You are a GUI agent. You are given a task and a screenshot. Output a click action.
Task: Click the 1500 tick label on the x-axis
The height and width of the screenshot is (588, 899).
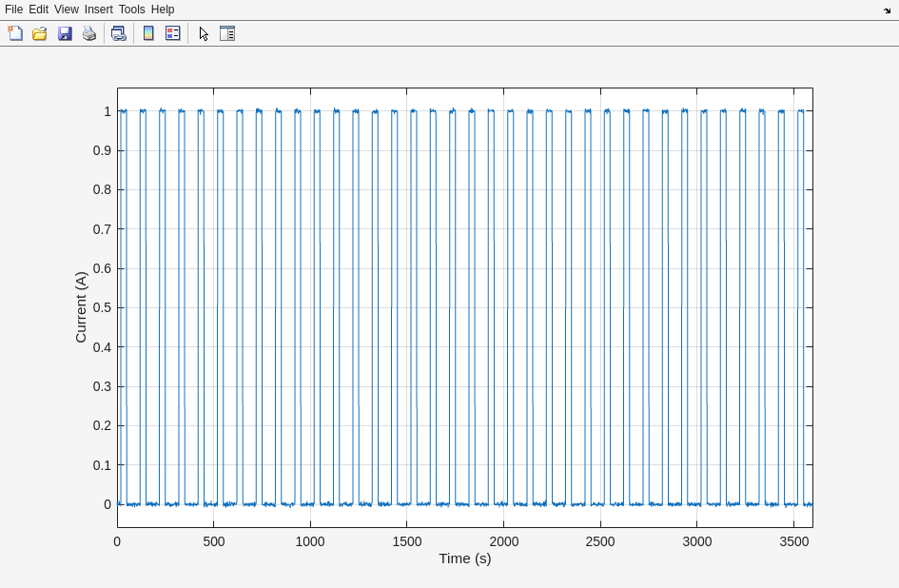click(x=406, y=541)
